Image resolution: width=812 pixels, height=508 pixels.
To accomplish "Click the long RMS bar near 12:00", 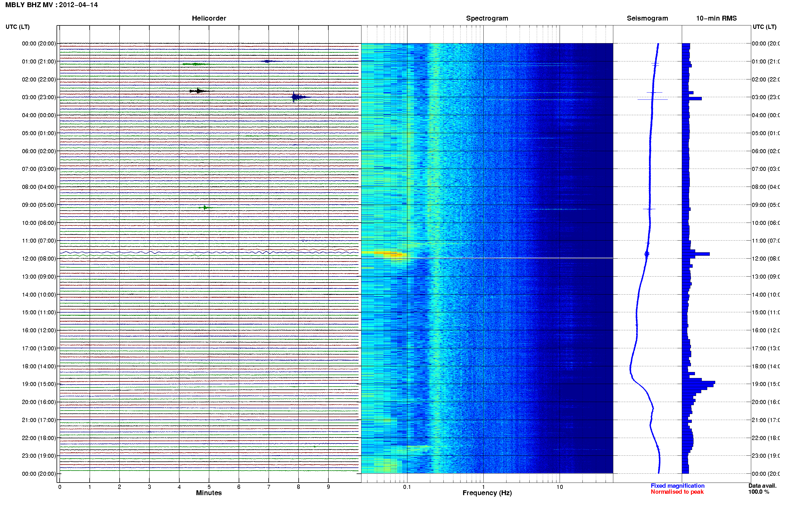I will coord(696,254).
